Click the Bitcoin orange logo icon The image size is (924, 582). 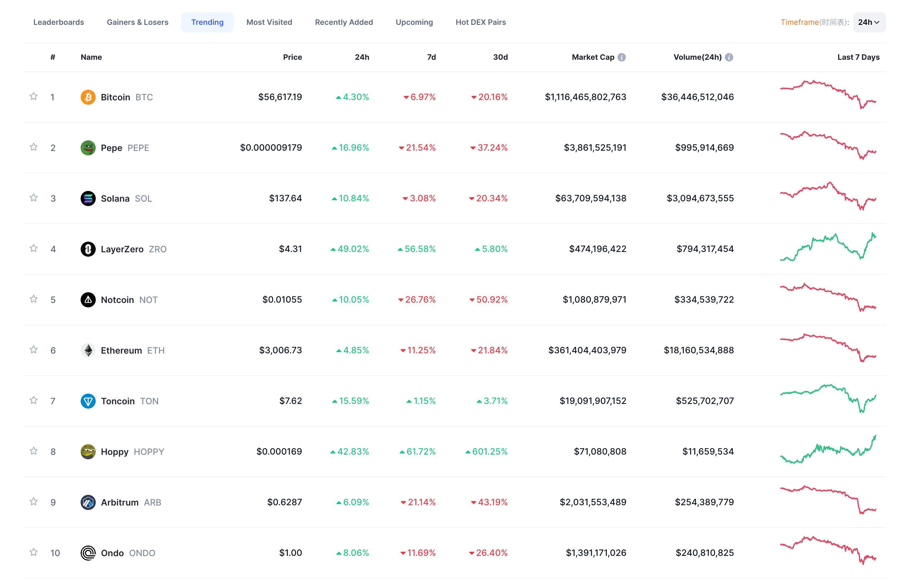pos(88,97)
